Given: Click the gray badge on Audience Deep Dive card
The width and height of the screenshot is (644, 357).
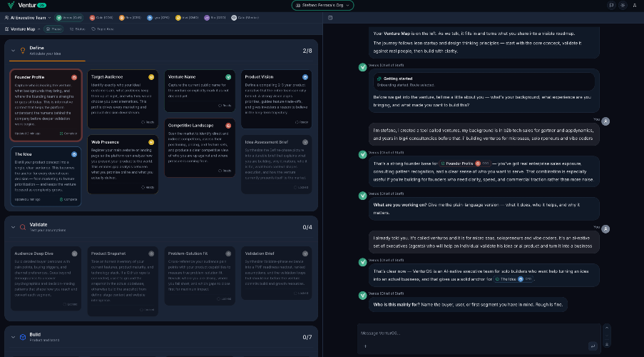Looking at the screenshot, I should coord(74,253).
